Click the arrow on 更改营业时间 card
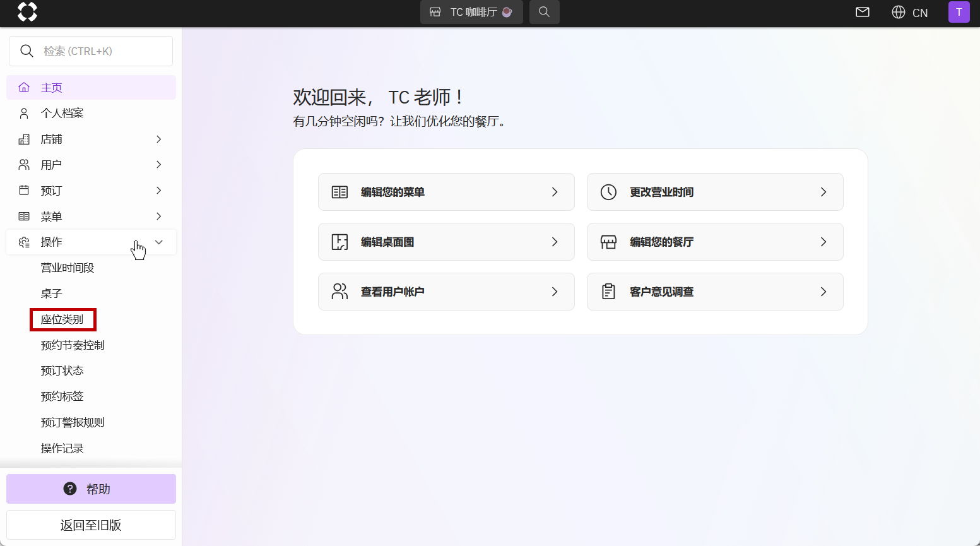Viewport: 980px width, 546px height. coord(824,192)
